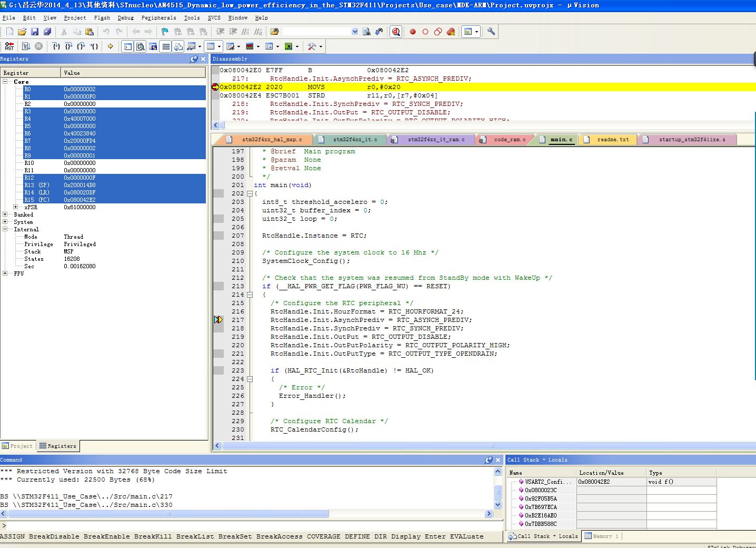Image resolution: width=756 pixels, height=548 pixels.
Task: Click the Call Stack Window toolbar icon
Action: point(178,46)
